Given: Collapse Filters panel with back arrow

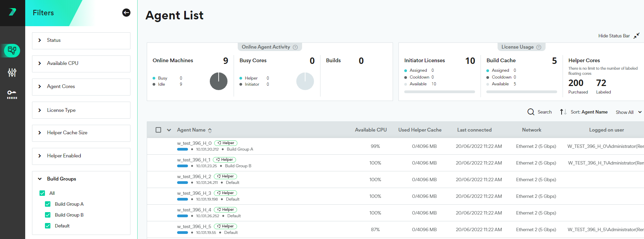Looking at the screenshot, I should (x=126, y=13).
